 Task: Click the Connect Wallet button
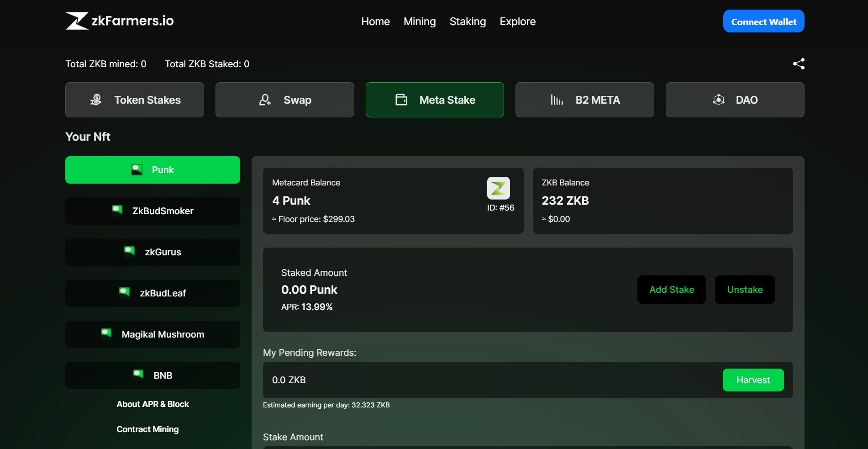pos(763,21)
